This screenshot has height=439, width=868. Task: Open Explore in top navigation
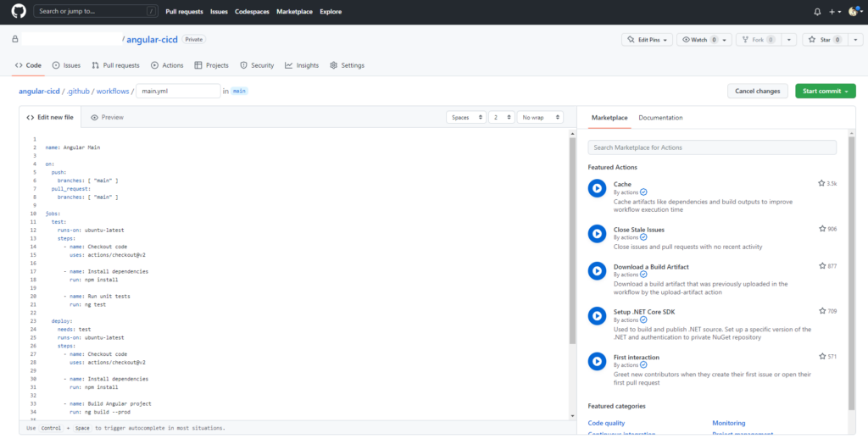coord(331,12)
